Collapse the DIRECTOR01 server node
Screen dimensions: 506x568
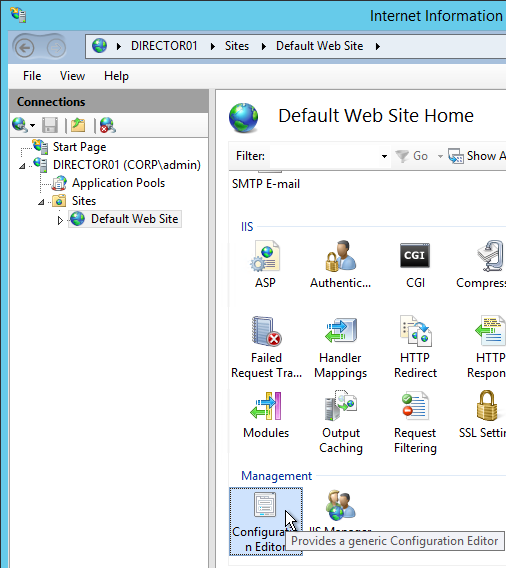22,166
